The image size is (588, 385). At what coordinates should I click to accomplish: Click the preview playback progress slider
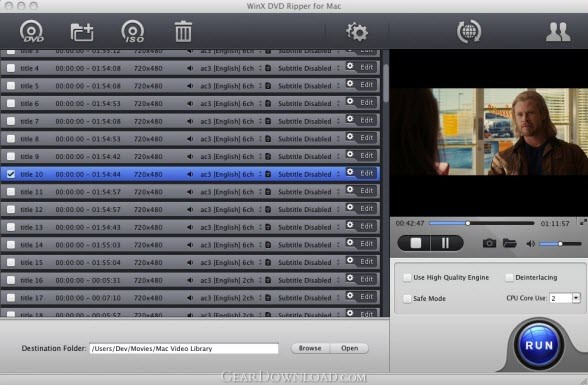click(481, 223)
